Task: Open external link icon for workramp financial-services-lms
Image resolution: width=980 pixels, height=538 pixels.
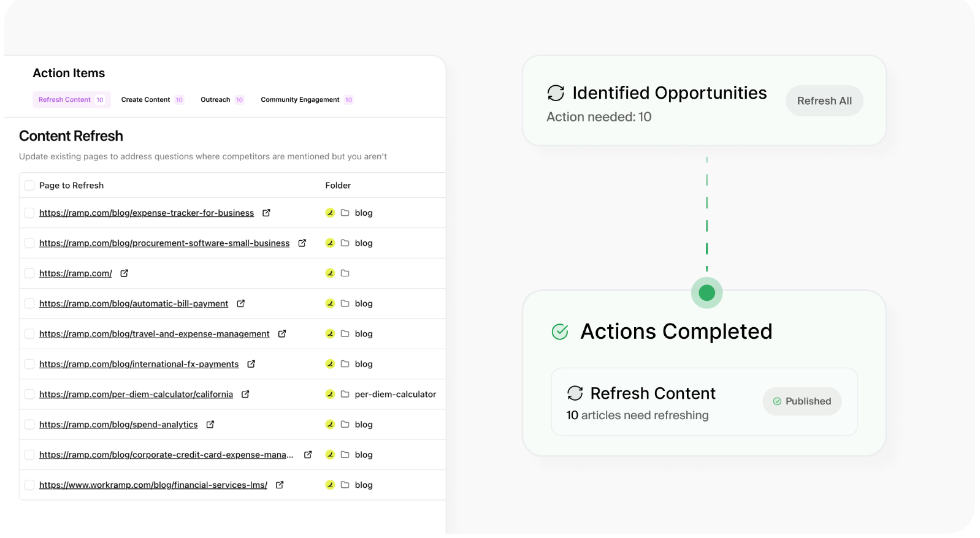Action: pyautogui.click(x=279, y=485)
